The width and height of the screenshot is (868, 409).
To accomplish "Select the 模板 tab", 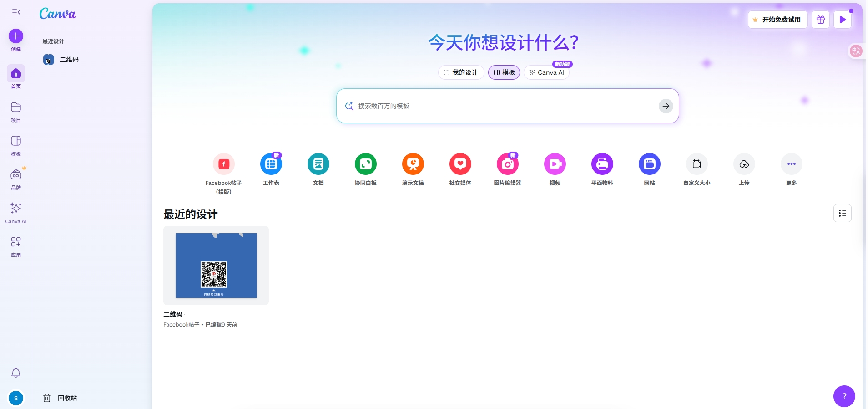I will (x=504, y=72).
